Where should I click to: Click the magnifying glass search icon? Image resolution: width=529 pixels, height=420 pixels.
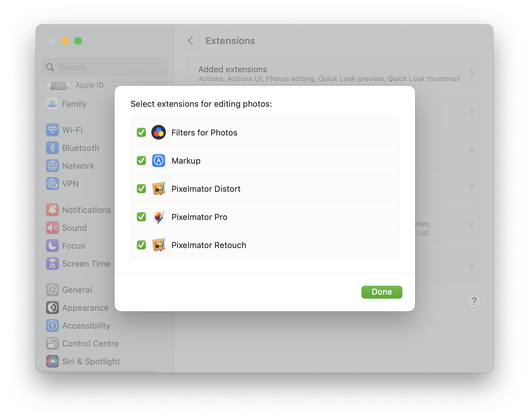coord(50,67)
